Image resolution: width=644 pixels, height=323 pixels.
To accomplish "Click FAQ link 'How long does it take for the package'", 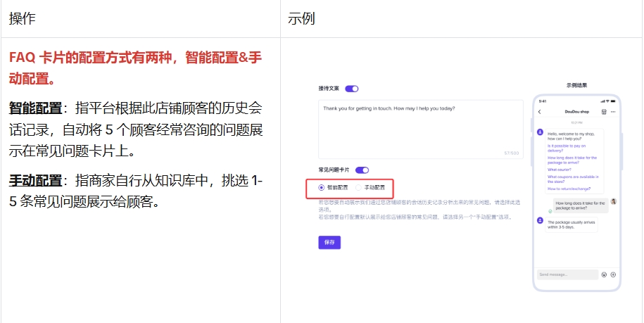I will (x=572, y=160).
